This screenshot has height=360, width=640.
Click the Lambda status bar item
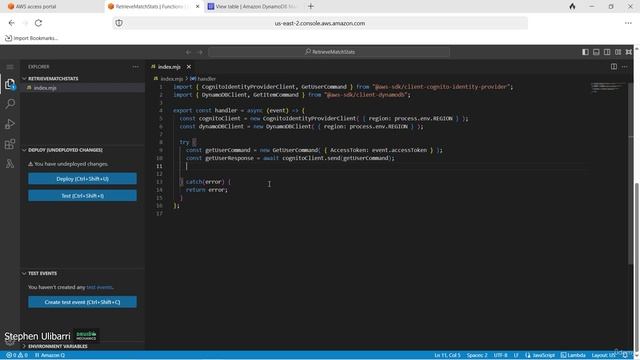click(573, 355)
